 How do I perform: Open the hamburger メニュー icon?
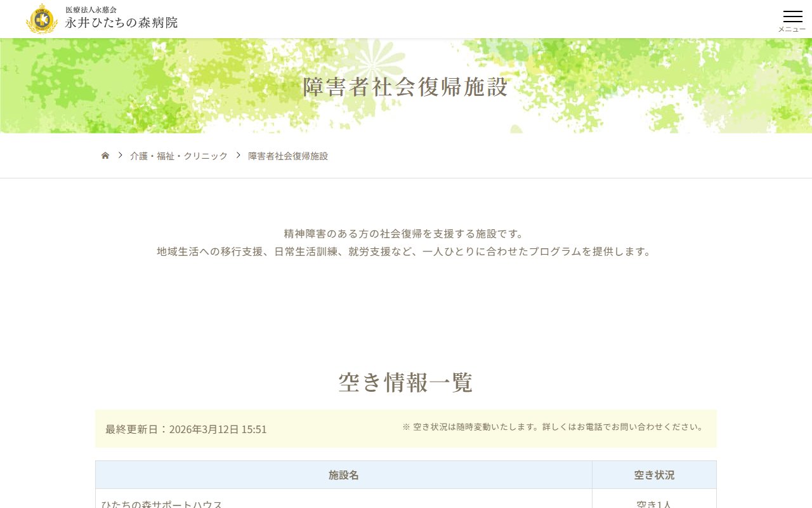[x=792, y=17]
